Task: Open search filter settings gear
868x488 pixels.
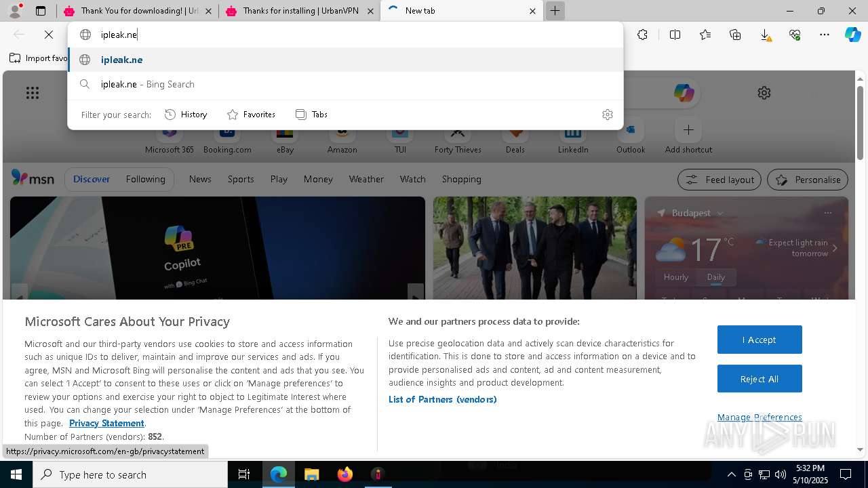Action: (608, 115)
